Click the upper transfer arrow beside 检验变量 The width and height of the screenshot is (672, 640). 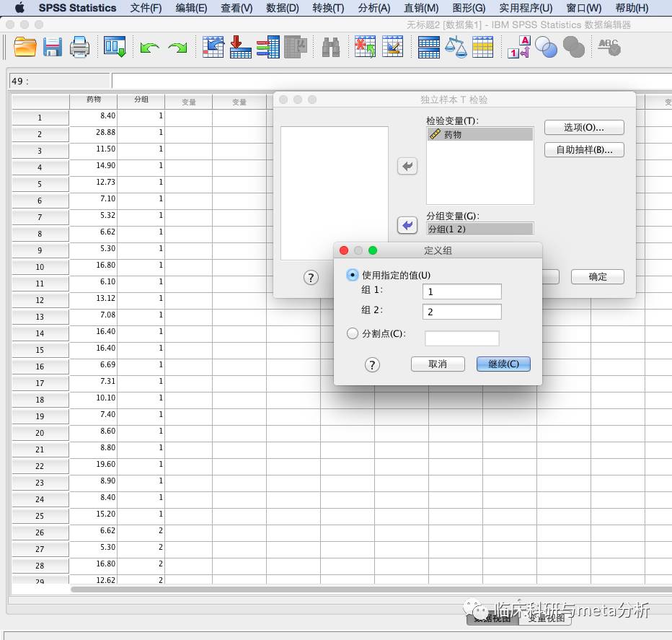[407, 166]
